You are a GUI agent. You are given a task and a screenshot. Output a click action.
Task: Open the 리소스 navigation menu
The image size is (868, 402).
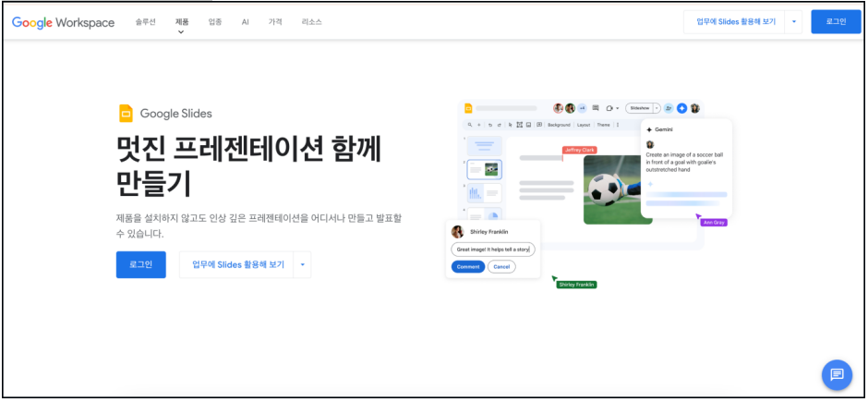coord(312,22)
